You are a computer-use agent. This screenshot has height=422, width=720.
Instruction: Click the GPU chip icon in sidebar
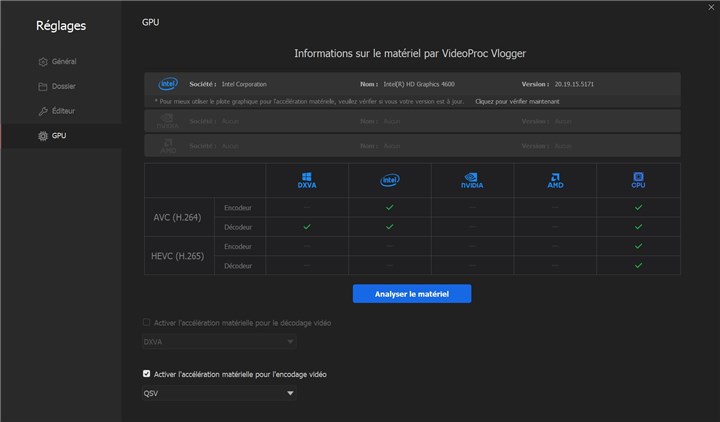point(43,136)
